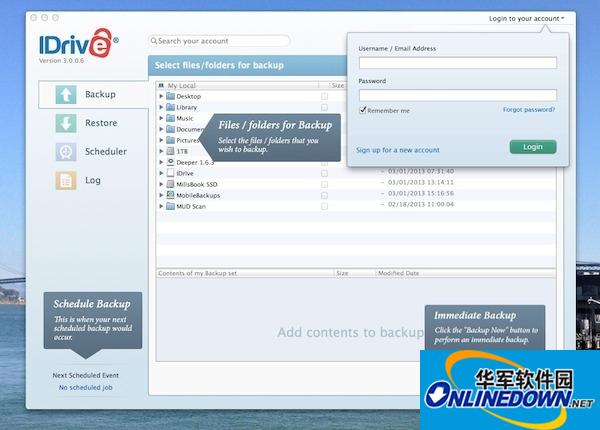
Task: Open the Scheduler clock icon
Action: point(65,152)
